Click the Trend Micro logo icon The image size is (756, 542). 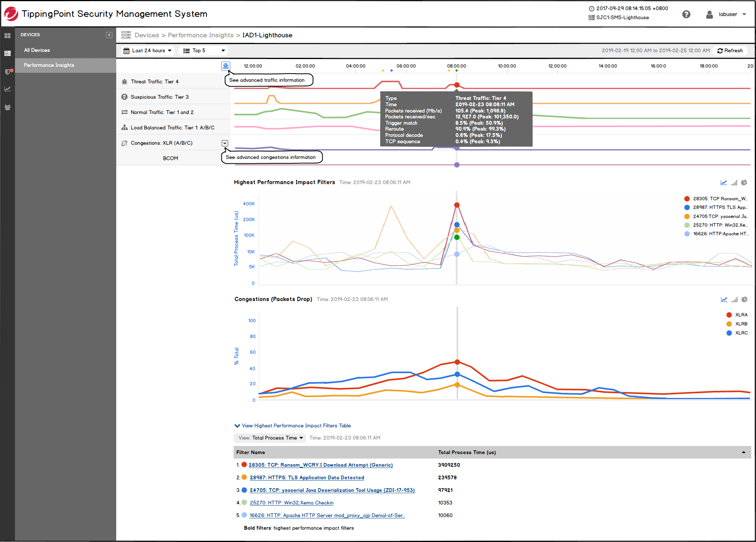tap(11, 14)
